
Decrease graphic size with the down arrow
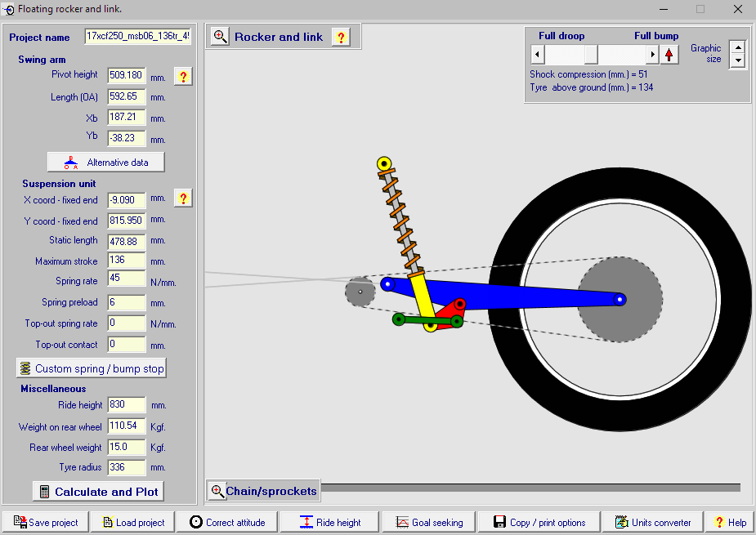(x=738, y=61)
